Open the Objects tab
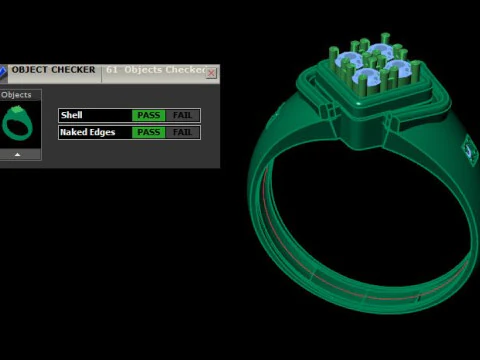This screenshot has height=360, width=480. coord(16,95)
